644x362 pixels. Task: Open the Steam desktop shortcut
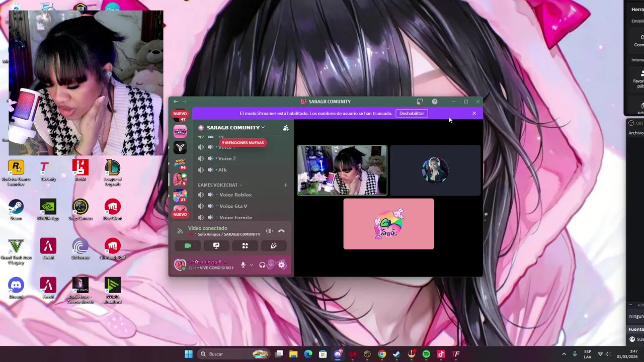[x=16, y=210]
